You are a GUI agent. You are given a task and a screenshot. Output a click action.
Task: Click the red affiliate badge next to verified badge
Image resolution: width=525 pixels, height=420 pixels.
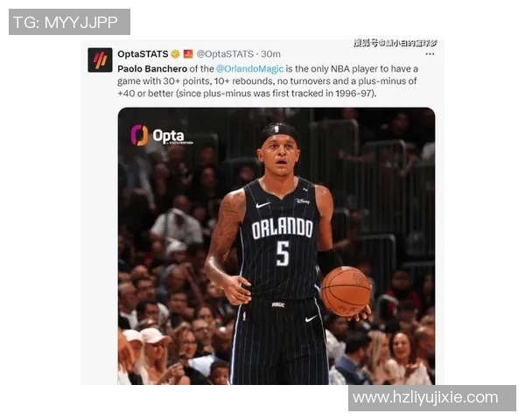(x=188, y=54)
